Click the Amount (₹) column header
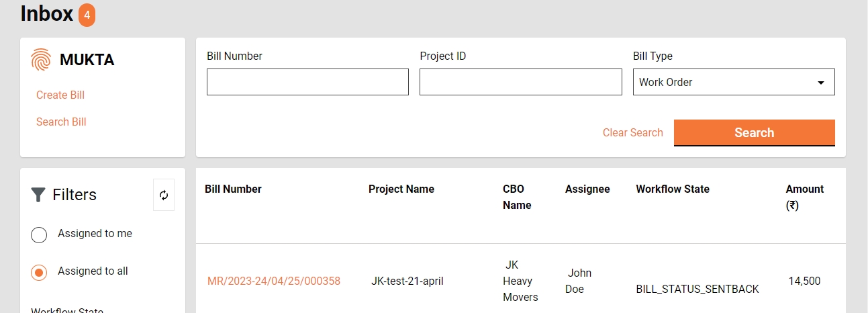 coord(804,197)
